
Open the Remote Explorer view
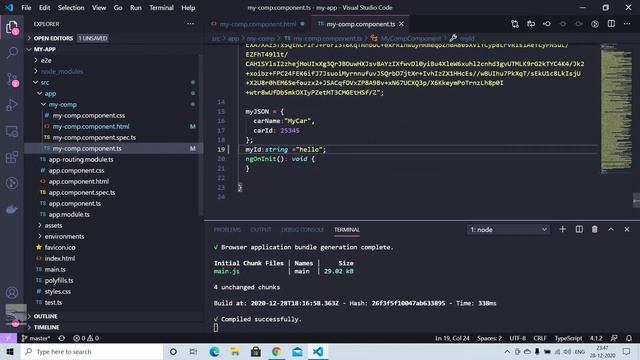click(x=12, y=131)
